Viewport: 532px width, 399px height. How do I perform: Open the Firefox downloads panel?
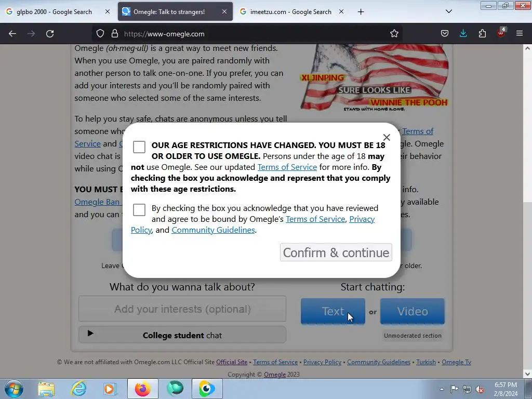463,34
